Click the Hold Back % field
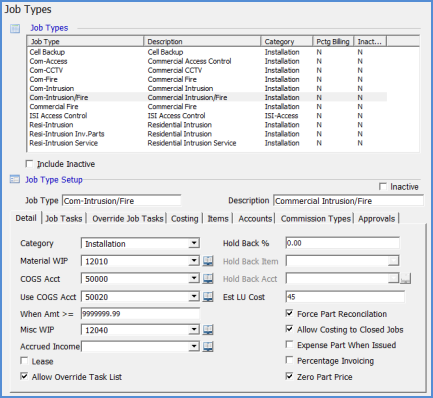Image resolution: width=433 pixels, height=398 pixels. (342, 243)
